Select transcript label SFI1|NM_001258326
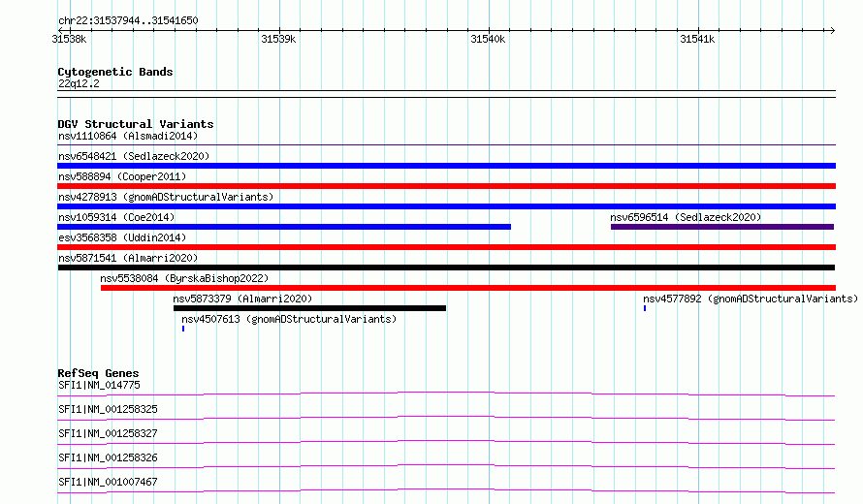This screenshot has height=504, width=863. pos(108,457)
